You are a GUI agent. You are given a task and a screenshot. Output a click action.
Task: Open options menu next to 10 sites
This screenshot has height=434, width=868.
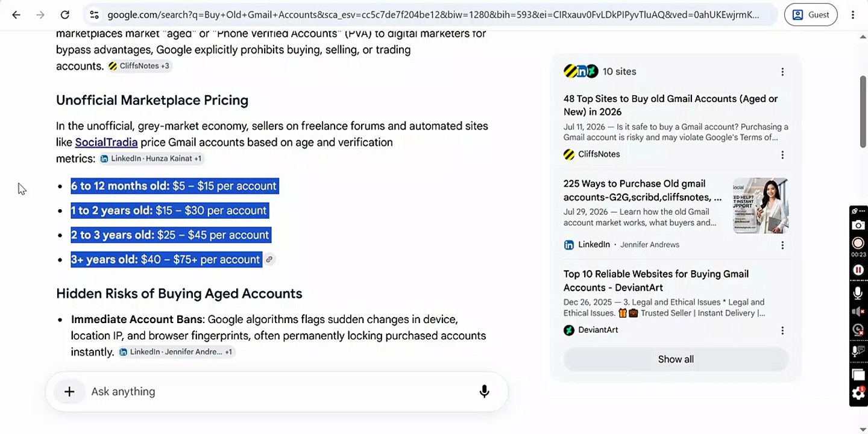pos(782,72)
